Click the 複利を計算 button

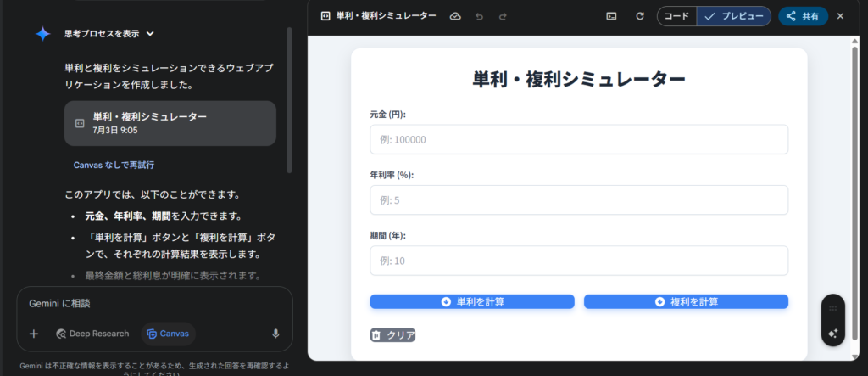pos(686,301)
